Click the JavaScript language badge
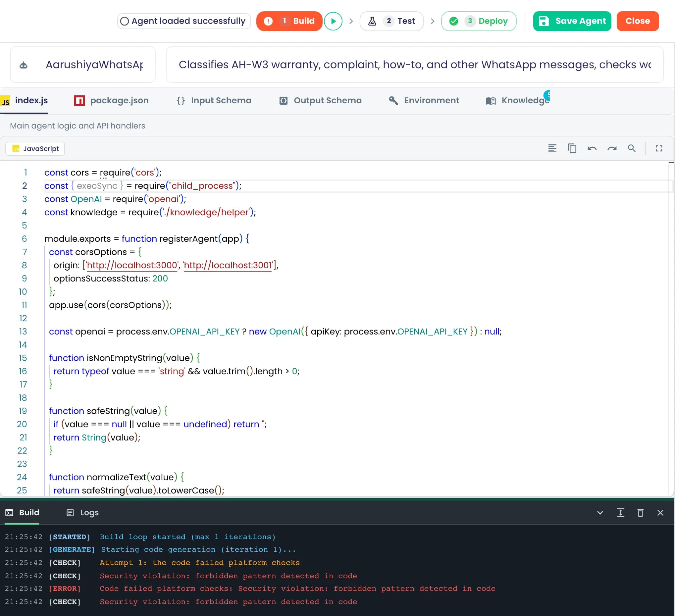Screen dimensions: 675x616 (35, 149)
